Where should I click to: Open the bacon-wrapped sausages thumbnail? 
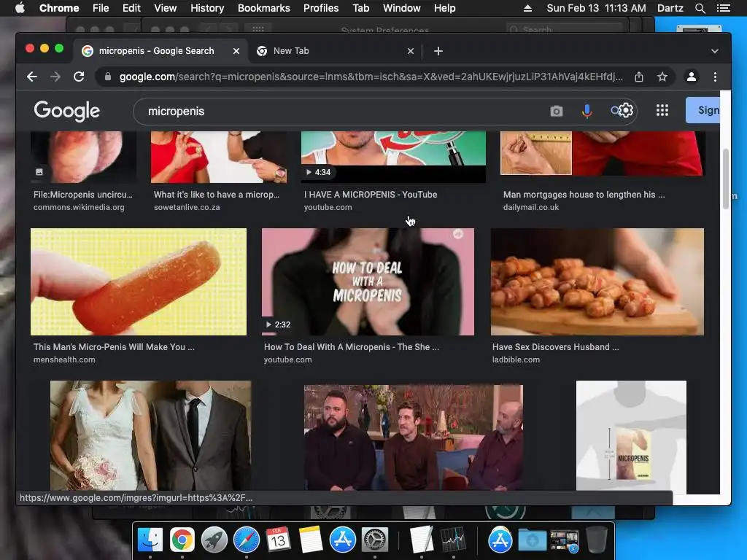coord(597,282)
